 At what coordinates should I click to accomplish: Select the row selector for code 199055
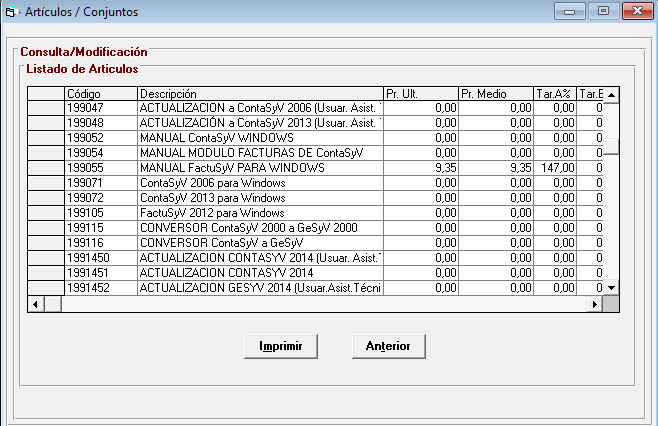(46, 168)
